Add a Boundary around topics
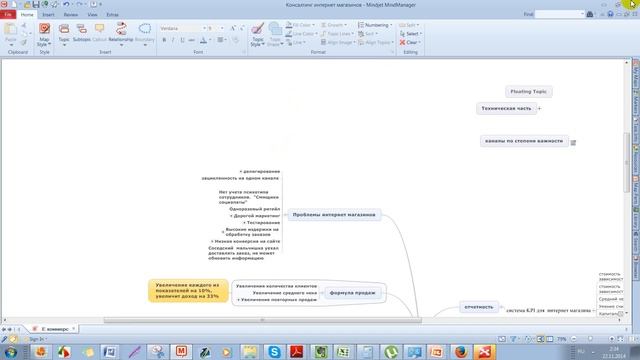 144,33
